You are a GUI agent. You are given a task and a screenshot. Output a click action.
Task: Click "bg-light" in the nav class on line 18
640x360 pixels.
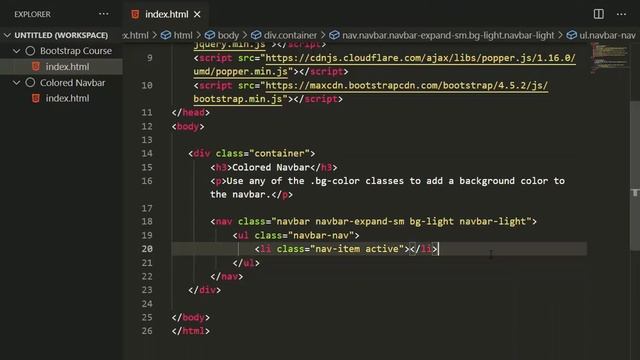click(x=431, y=221)
